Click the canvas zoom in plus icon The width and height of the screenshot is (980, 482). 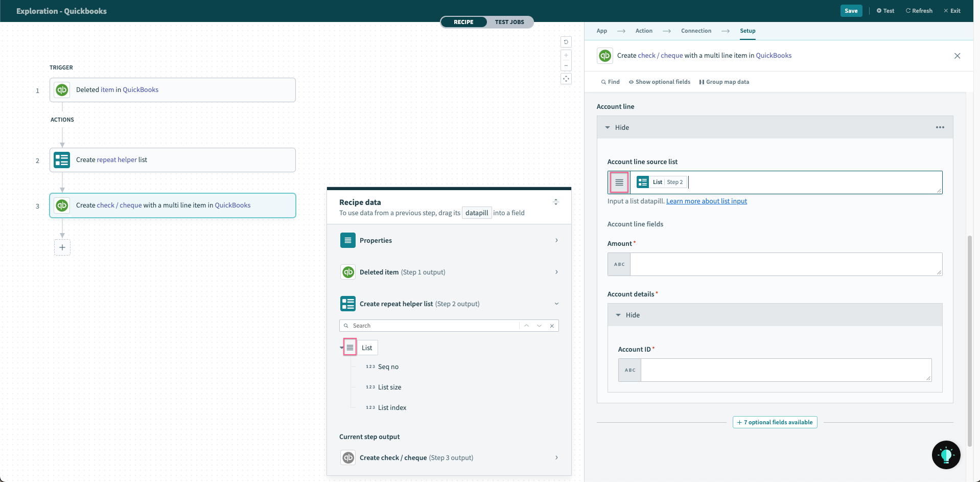click(x=566, y=55)
